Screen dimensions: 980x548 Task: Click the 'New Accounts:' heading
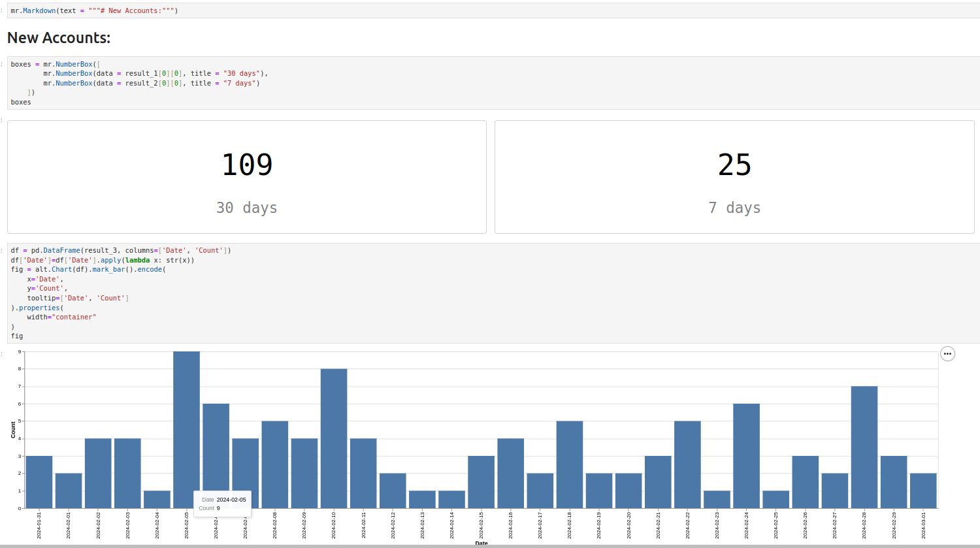[59, 38]
